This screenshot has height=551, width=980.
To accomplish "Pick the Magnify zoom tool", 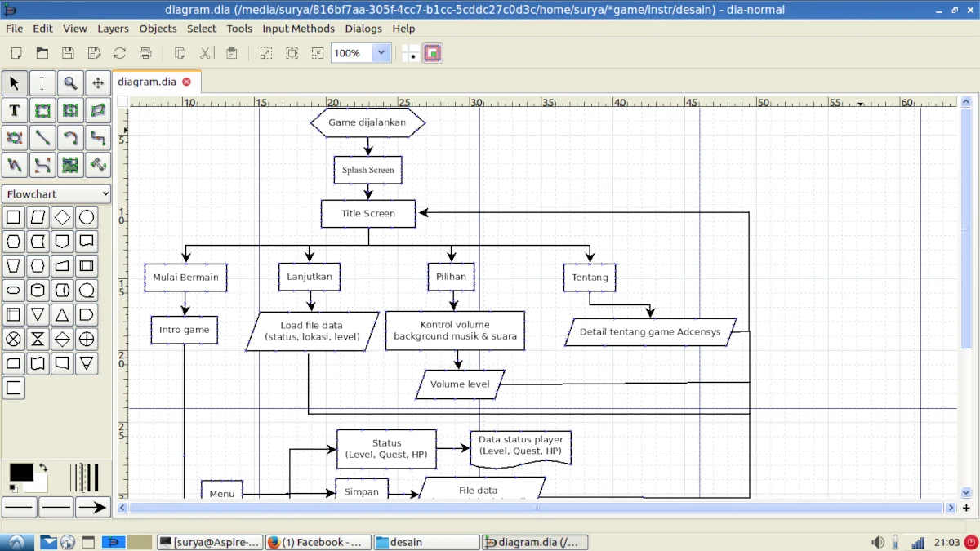I will [70, 83].
